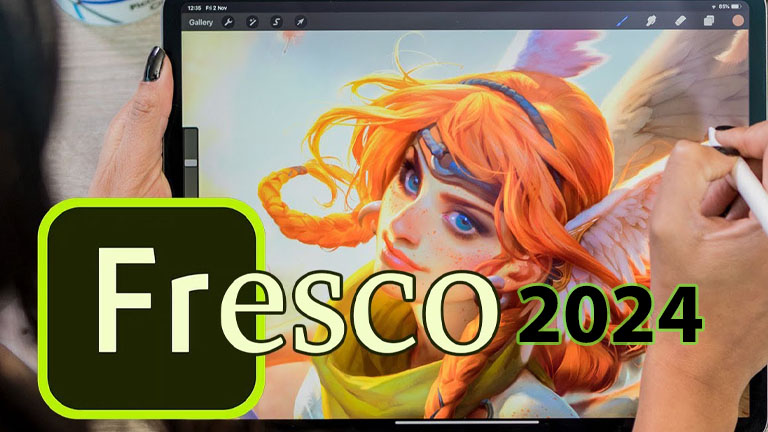Open the Gallery view
The width and height of the screenshot is (768, 432).
[201, 22]
